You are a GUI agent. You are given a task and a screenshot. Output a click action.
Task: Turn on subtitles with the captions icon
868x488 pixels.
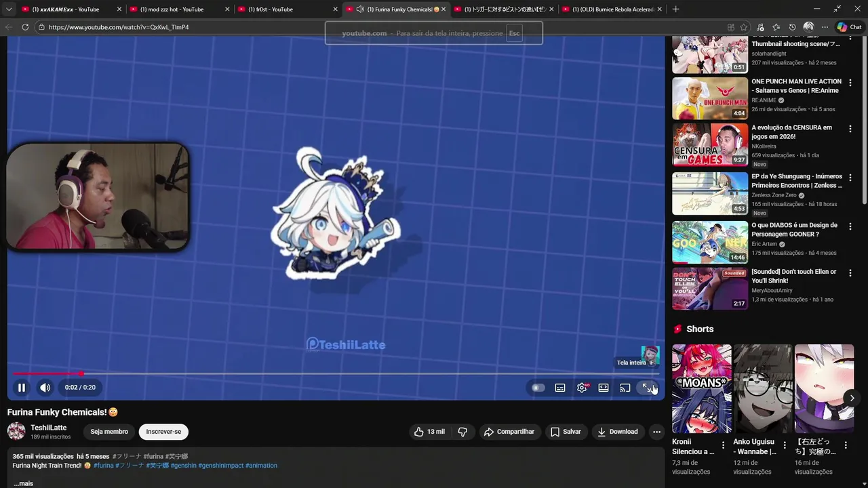[x=560, y=388]
